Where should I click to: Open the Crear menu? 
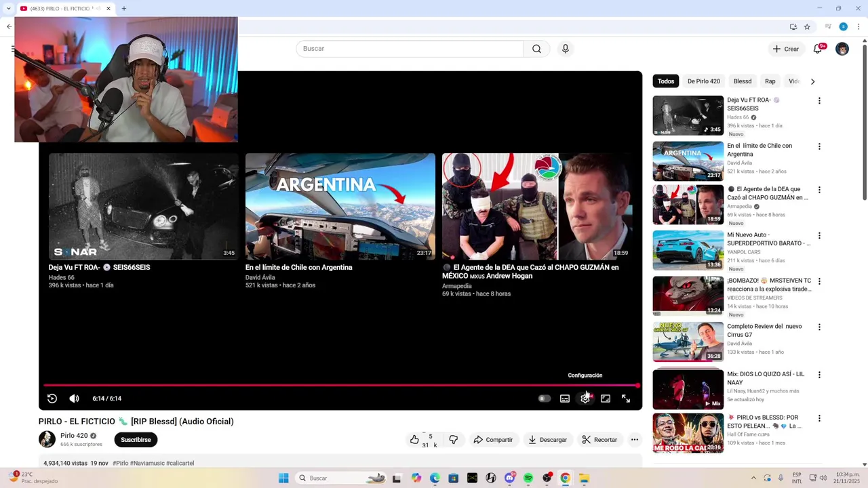click(x=786, y=49)
